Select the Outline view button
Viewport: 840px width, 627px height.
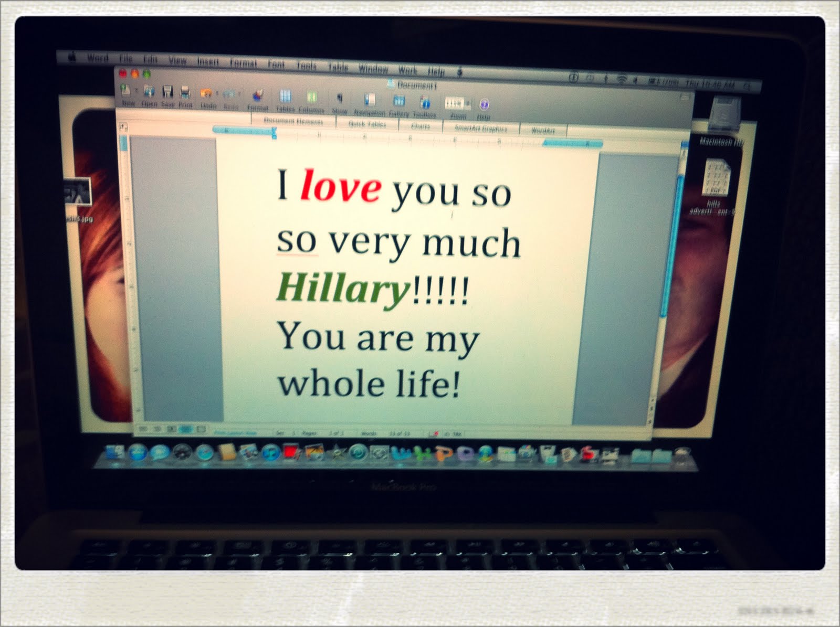click(x=156, y=429)
